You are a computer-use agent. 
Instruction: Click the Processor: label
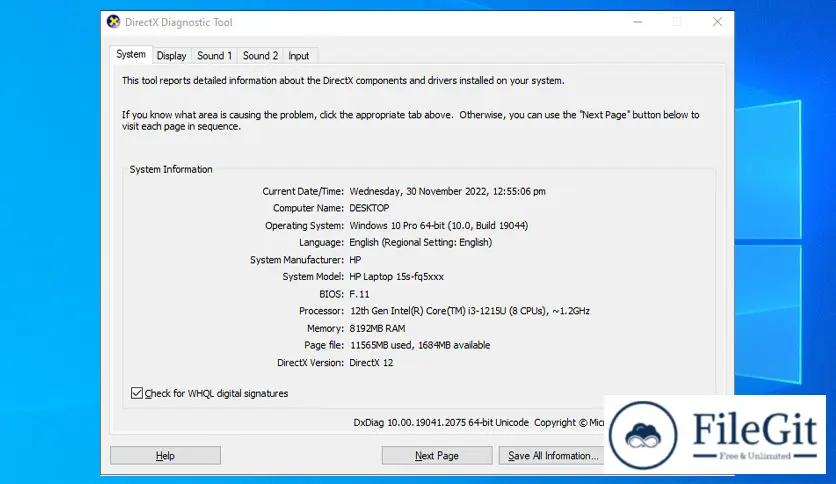pyautogui.click(x=321, y=311)
